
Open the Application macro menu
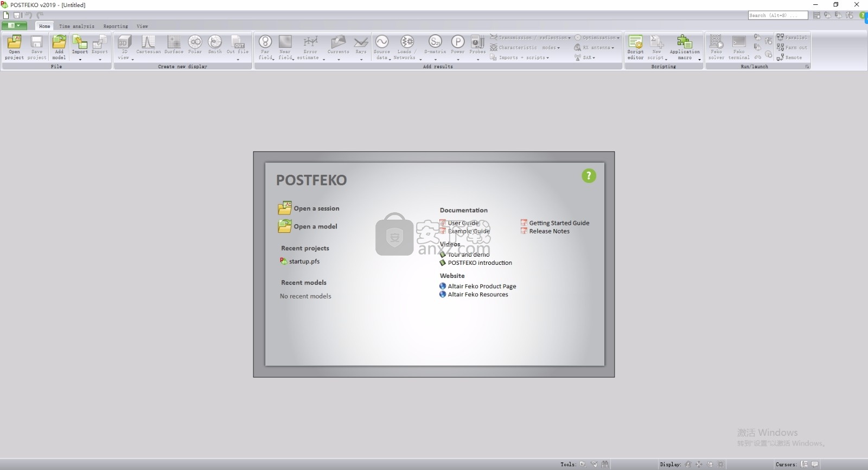coord(685,48)
